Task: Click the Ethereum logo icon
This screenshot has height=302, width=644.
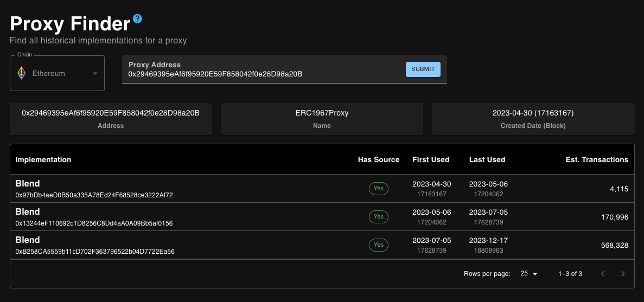Action: (22, 73)
